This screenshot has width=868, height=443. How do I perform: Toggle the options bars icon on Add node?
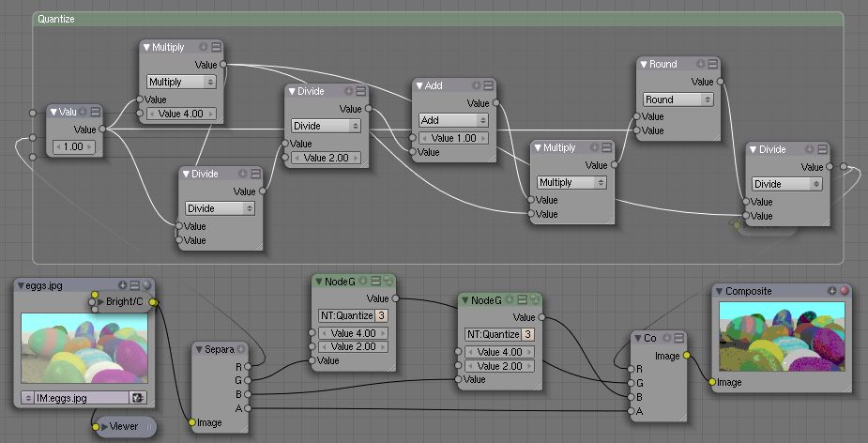(x=488, y=85)
